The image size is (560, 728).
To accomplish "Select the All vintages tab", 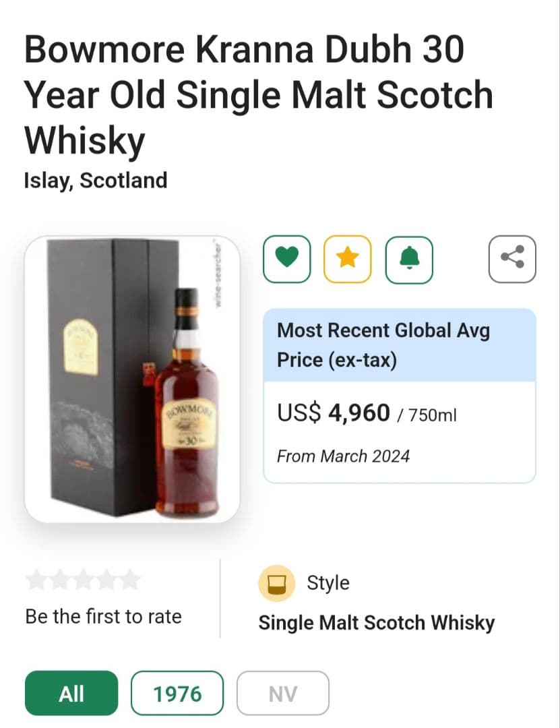I will pyautogui.click(x=71, y=693).
